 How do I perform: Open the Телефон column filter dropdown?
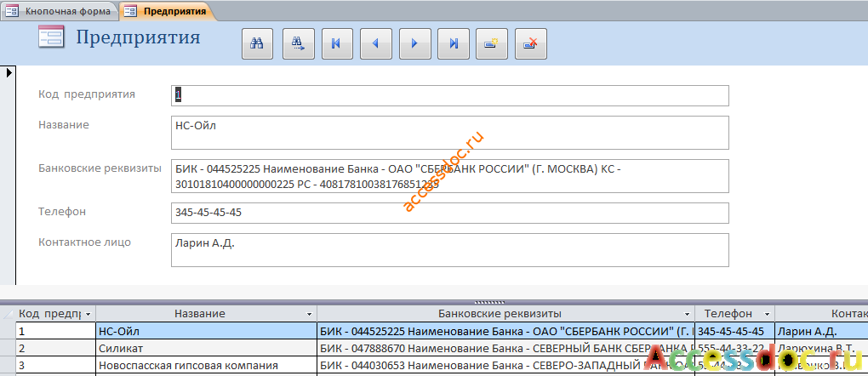click(767, 314)
